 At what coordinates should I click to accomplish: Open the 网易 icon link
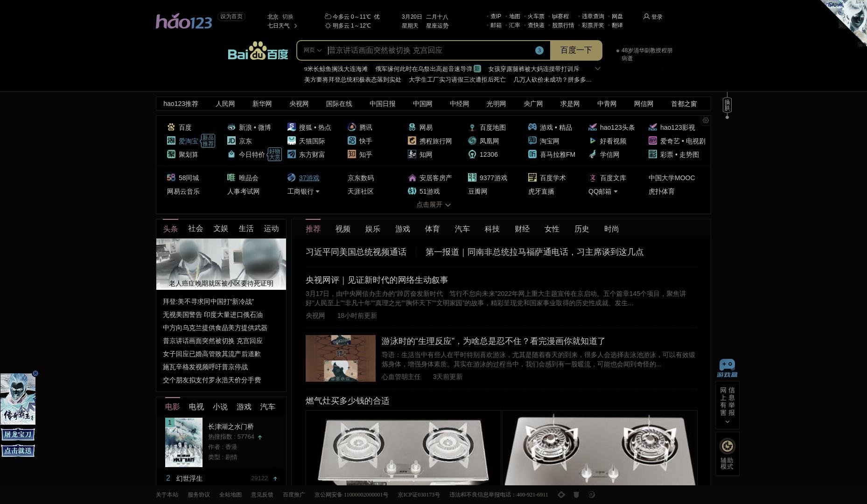[412, 127]
